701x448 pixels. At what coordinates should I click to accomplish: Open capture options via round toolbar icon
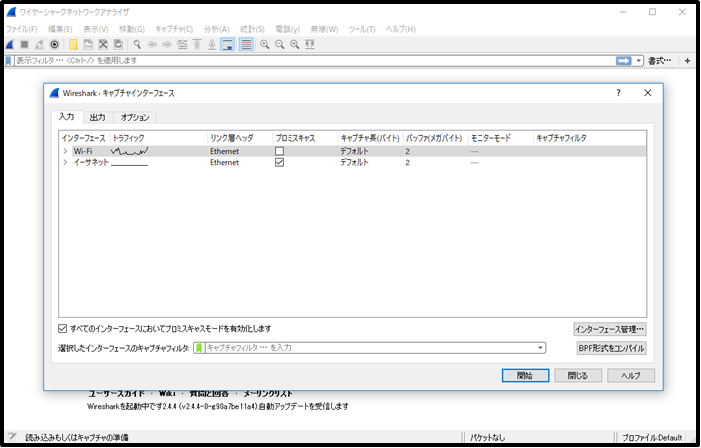point(54,44)
